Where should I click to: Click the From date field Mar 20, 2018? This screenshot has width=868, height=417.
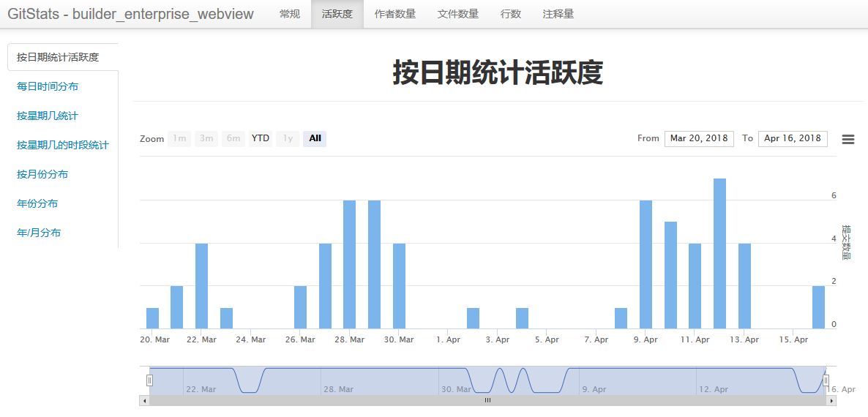point(699,138)
